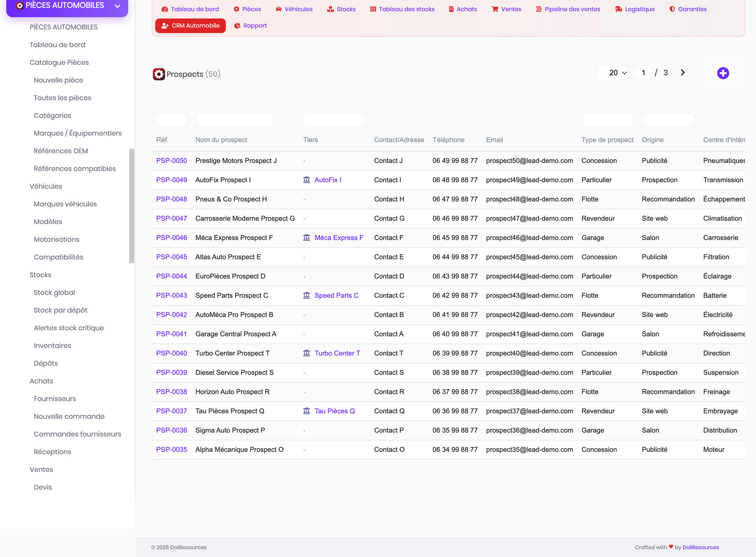Open Catégories in sidebar
Screen dimensions: 756x557
click(x=52, y=116)
